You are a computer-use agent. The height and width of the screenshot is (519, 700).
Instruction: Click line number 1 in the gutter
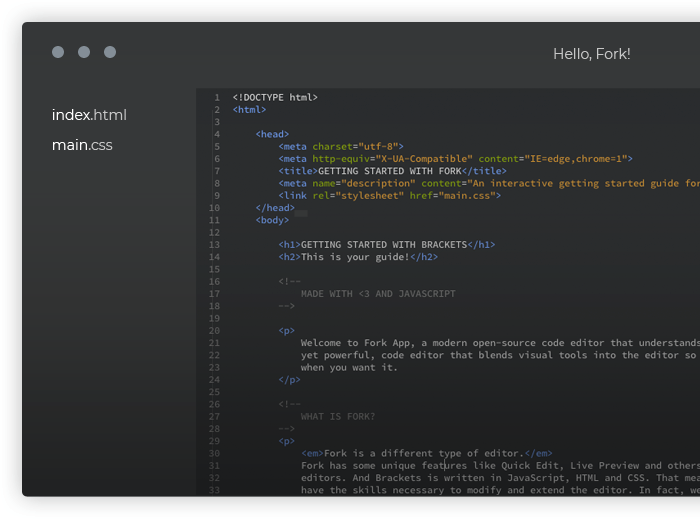click(x=216, y=97)
